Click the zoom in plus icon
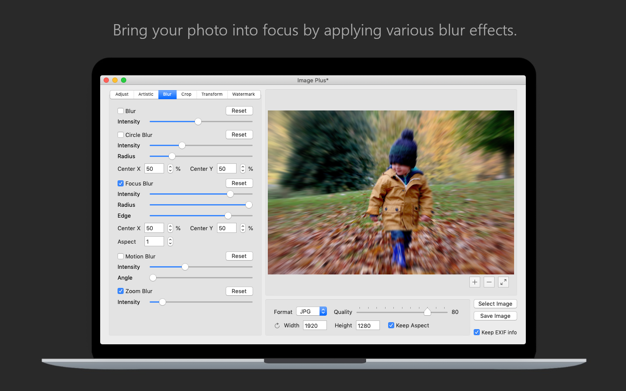 click(x=475, y=282)
